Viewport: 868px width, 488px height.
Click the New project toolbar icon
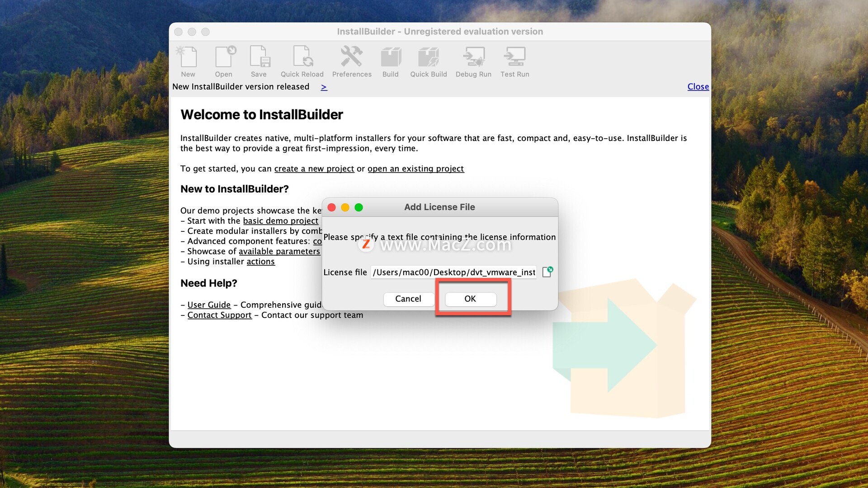point(188,62)
